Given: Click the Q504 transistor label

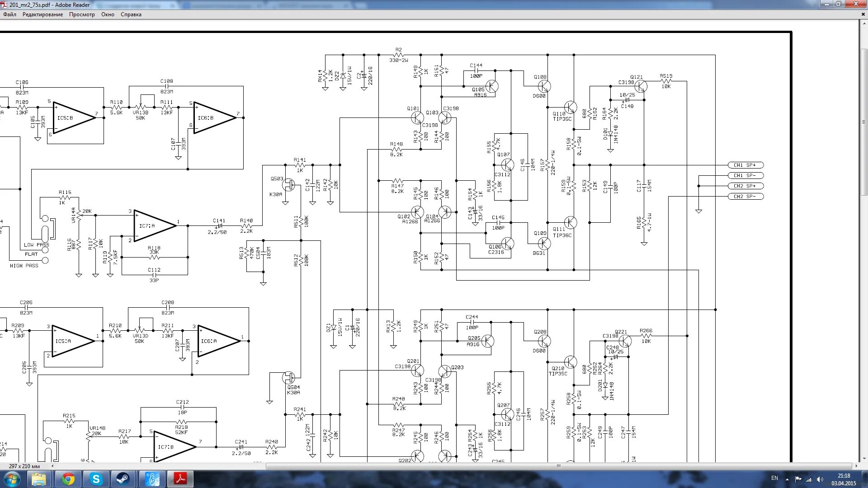Looking at the screenshot, I should pos(293,387).
